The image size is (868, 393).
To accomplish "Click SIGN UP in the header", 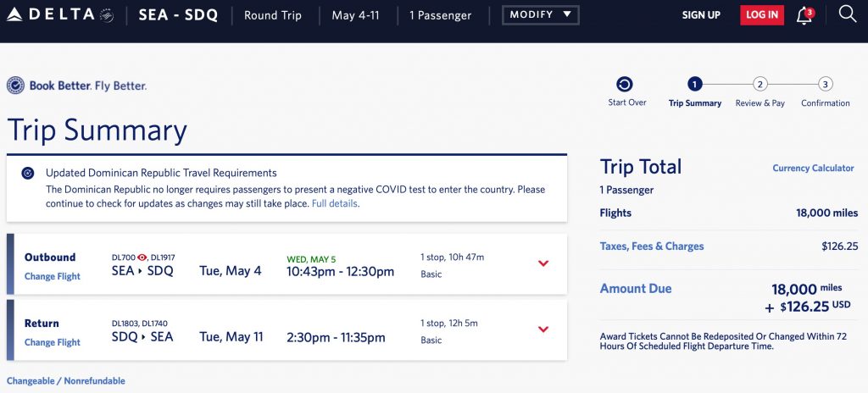I will click(701, 15).
